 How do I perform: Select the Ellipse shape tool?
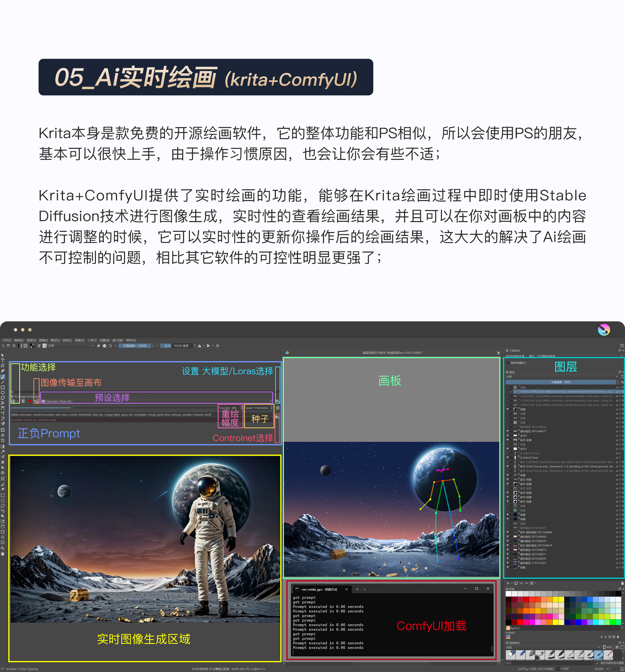3,393
